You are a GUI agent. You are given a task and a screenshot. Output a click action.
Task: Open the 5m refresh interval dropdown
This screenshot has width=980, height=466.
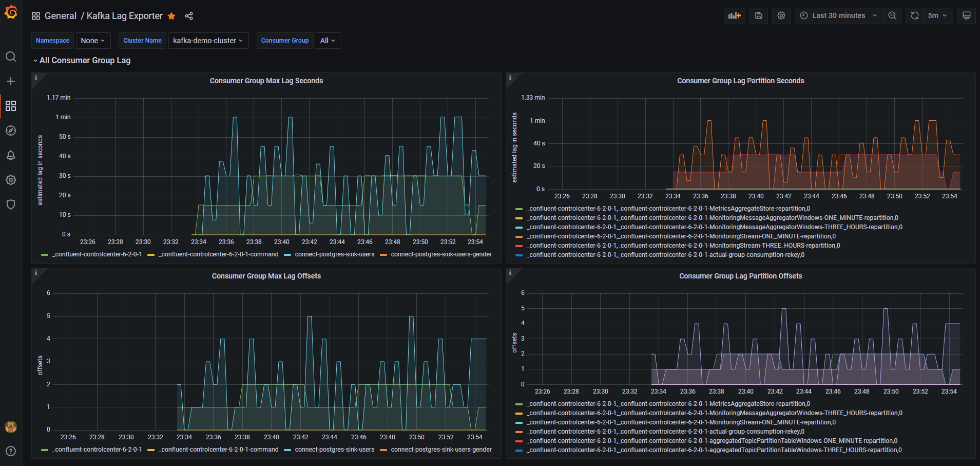937,15
